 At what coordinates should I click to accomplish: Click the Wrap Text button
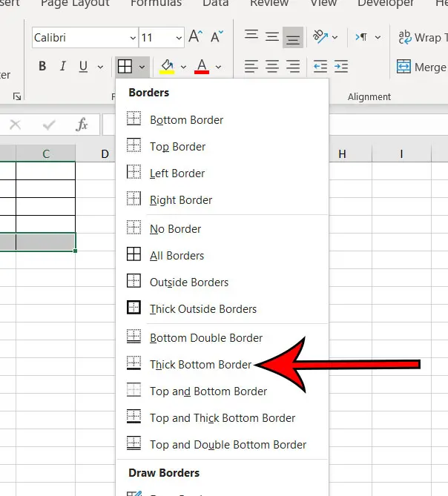[x=422, y=37]
